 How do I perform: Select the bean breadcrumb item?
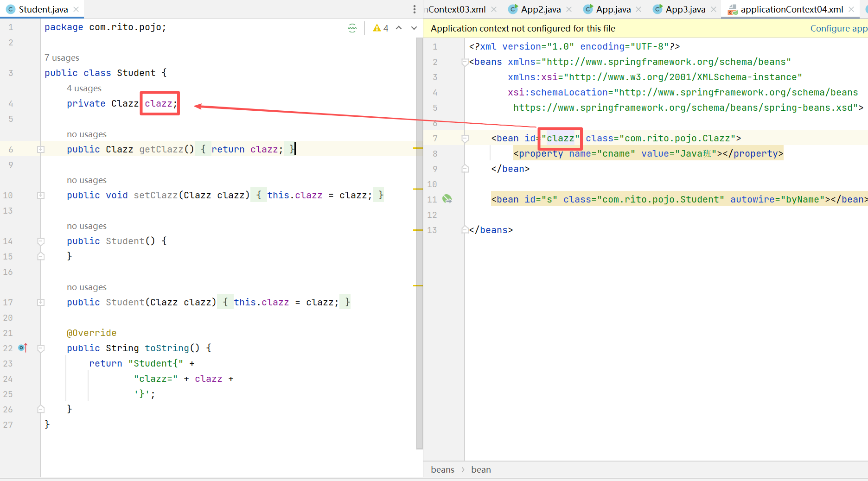point(481,469)
